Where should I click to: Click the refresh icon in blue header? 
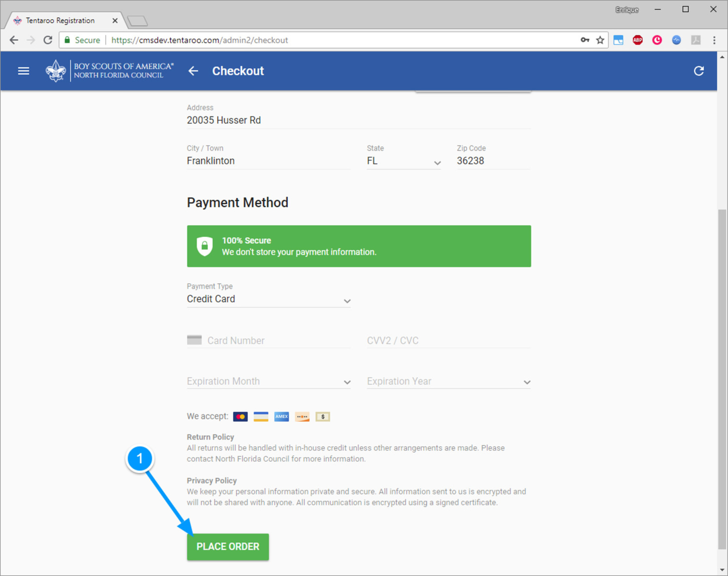click(699, 71)
